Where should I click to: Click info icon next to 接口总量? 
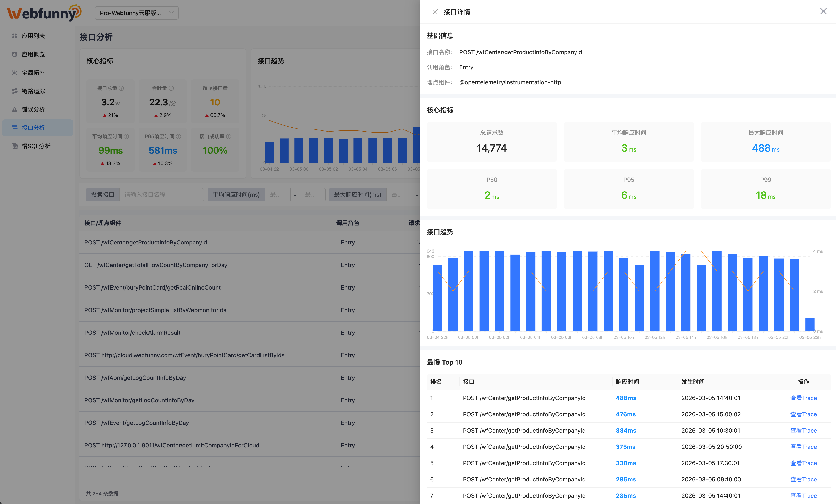[x=122, y=88]
